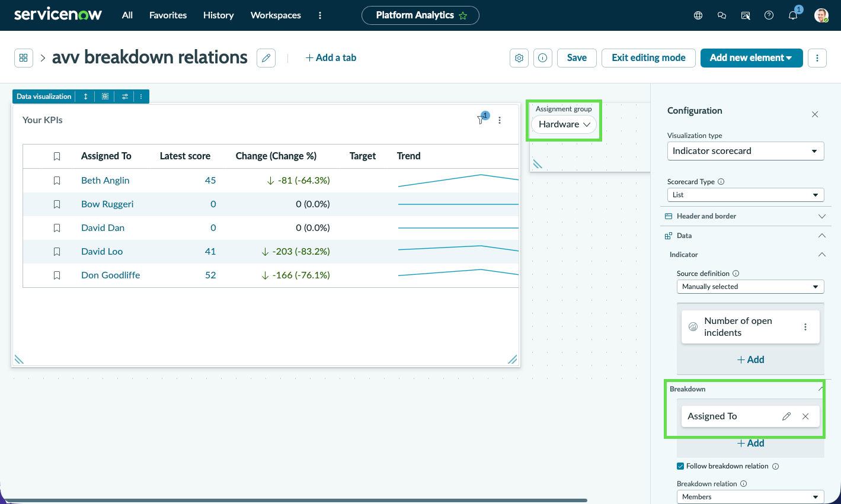Edit the dashboard name with pencil icon
Viewport: 841px width, 504px height.
[x=266, y=58]
